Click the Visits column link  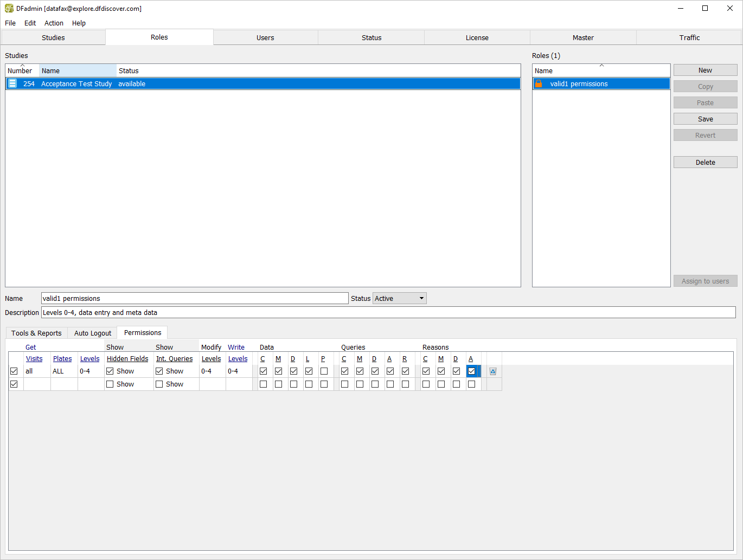(x=34, y=359)
